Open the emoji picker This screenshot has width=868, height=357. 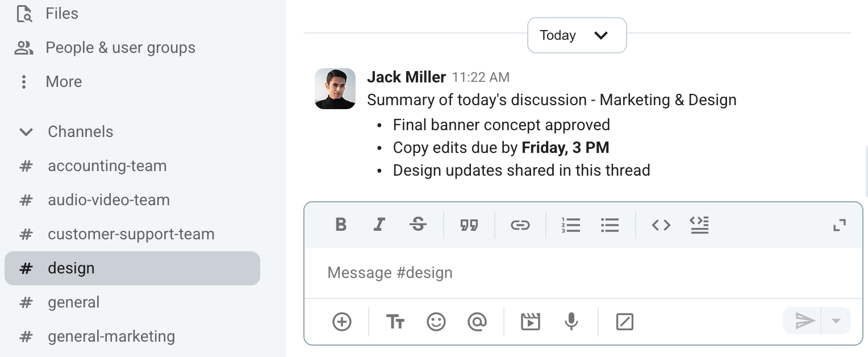tap(436, 322)
